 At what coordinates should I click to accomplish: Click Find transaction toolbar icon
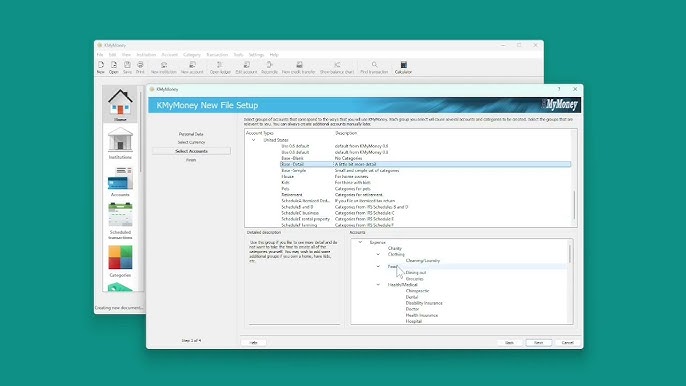(x=374, y=67)
